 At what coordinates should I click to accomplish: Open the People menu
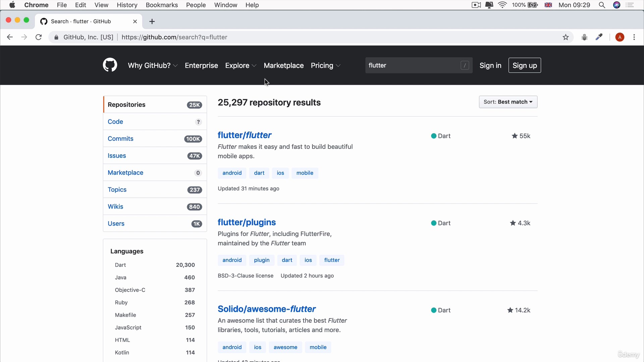pos(196,5)
